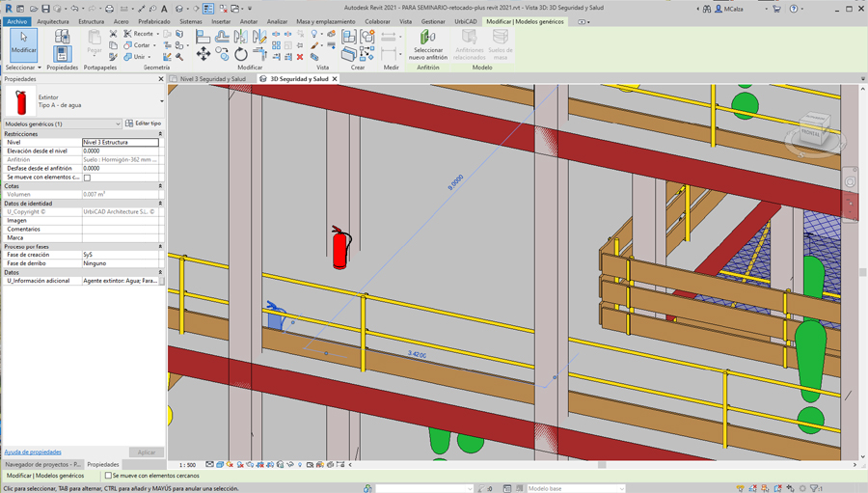Open the 'Modelos genéricos (1)' filter dropdown
The height and width of the screenshot is (493, 868).
(118, 123)
